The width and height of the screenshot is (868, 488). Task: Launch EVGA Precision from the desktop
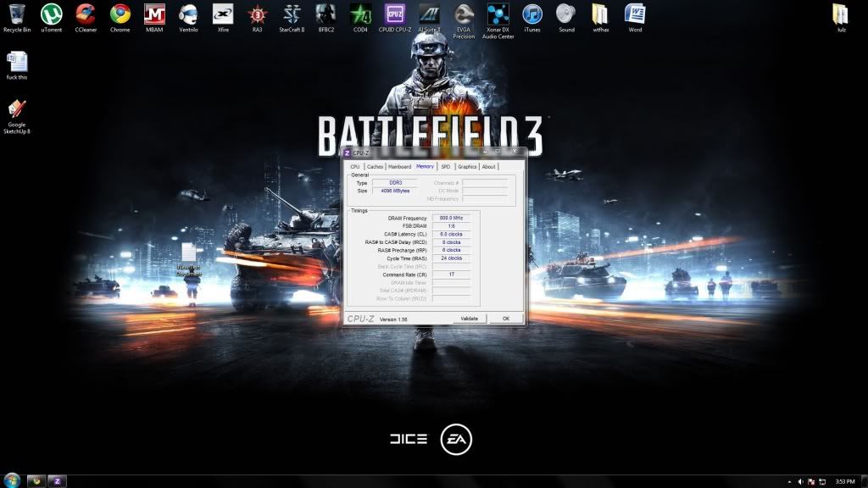coord(464,21)
